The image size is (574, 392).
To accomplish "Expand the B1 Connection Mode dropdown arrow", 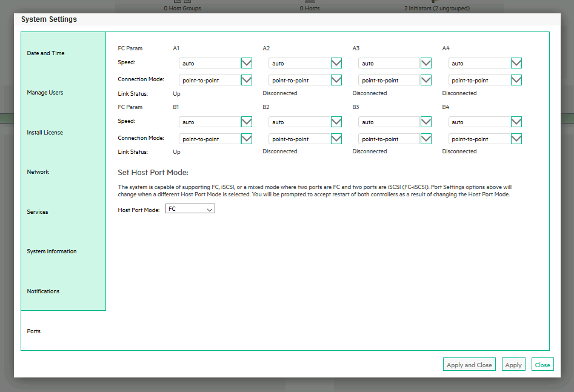I will pos(247,139).
